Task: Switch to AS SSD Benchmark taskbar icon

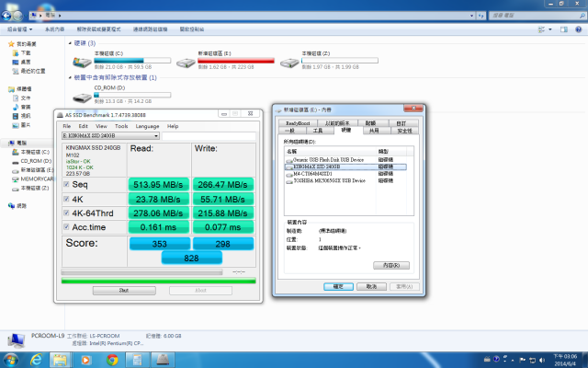Action: coord(163,360)
